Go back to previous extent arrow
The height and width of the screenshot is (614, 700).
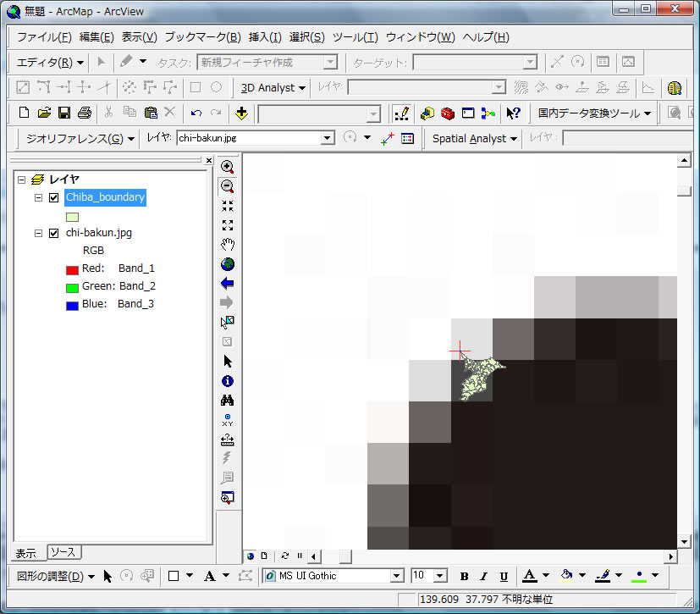[227, 284]
